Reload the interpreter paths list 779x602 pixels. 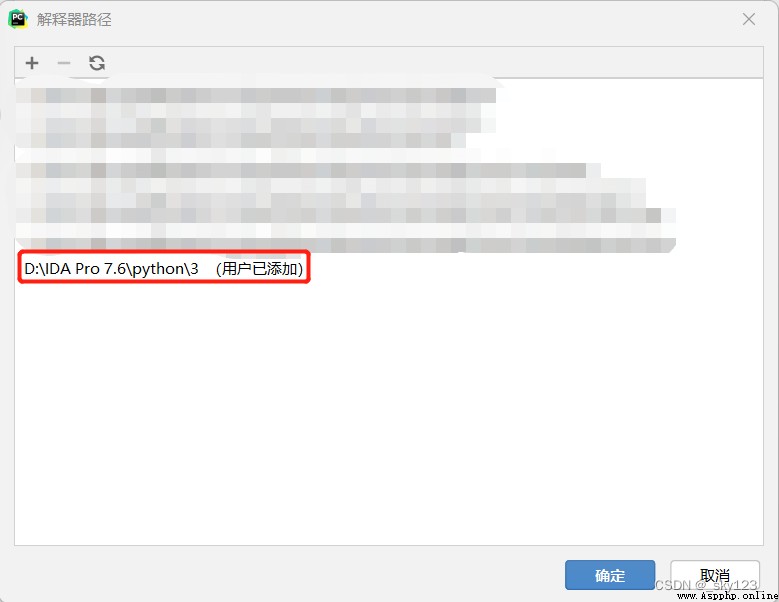[x=97, y=63]
